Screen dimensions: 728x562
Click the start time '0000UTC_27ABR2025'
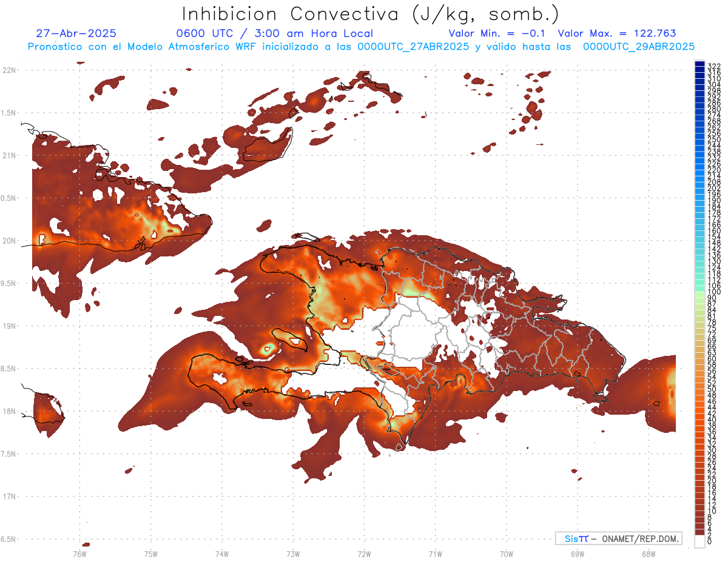(413, 46)
